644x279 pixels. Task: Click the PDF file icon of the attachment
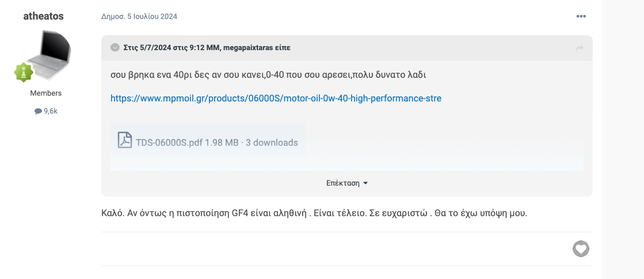click(125, 140)
